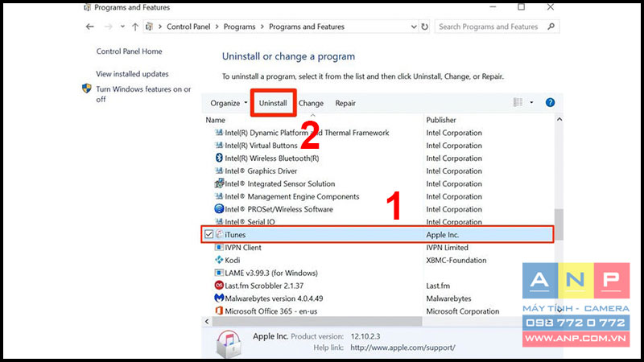Click the Uninstall button

pyautogui.click(x=273, y=103)
